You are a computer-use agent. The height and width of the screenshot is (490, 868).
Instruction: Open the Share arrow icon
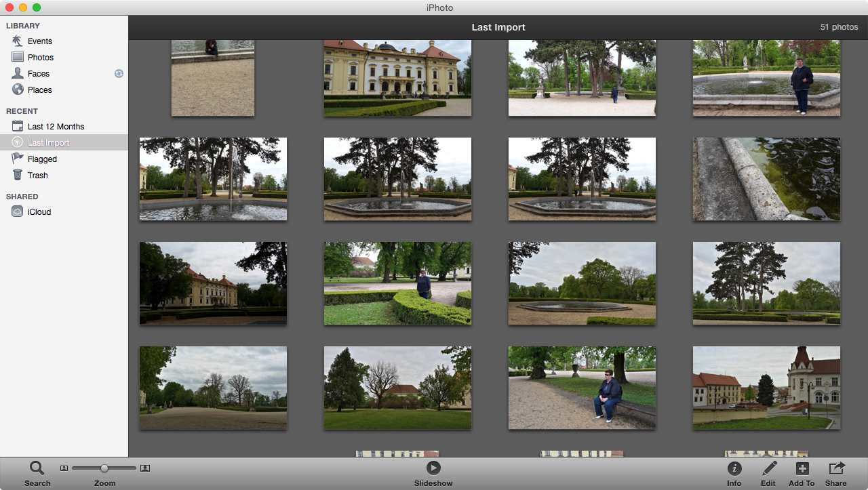click(x=836, y=468)
